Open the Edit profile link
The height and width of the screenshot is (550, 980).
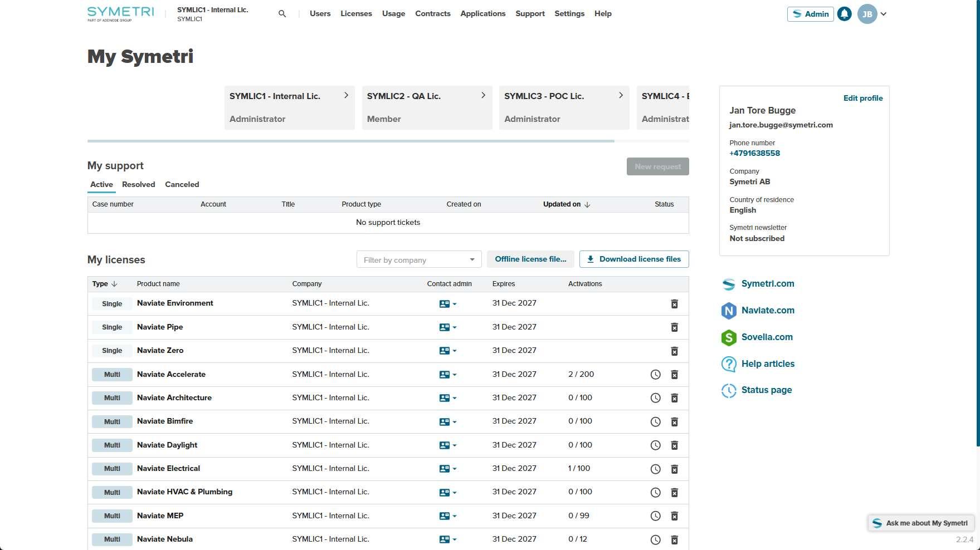pos(863,98)
